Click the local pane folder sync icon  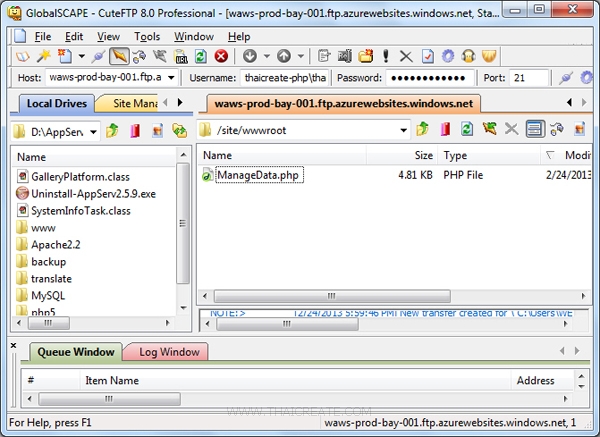(179, 130)
